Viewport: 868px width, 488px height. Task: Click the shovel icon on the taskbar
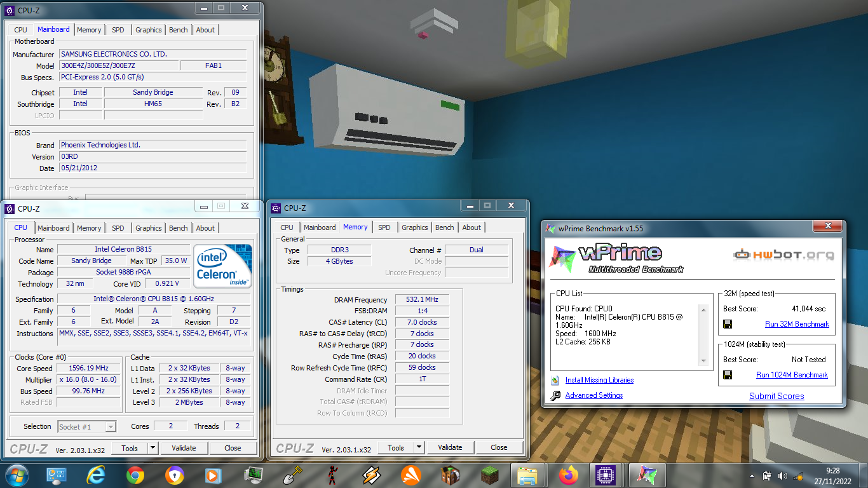point(292,475)
